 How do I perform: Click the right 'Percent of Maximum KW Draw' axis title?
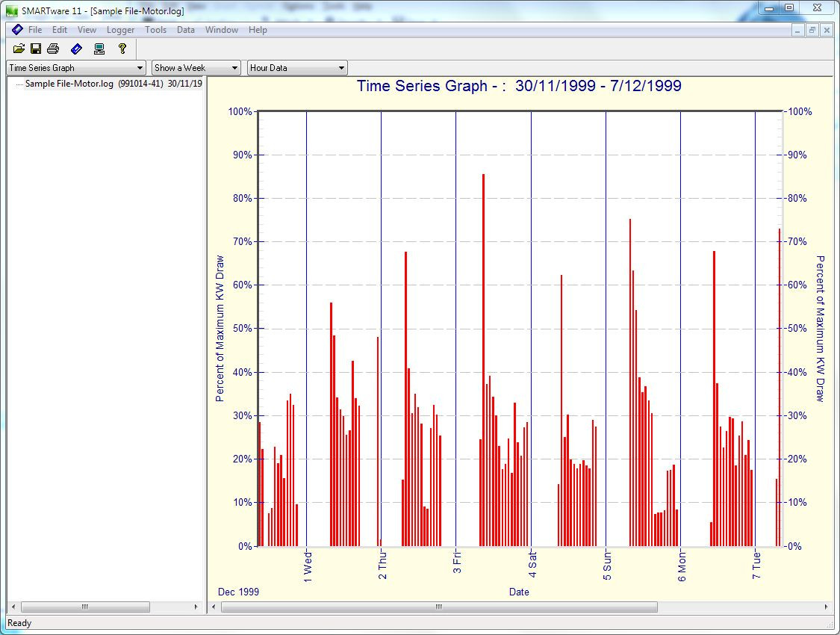820,329
